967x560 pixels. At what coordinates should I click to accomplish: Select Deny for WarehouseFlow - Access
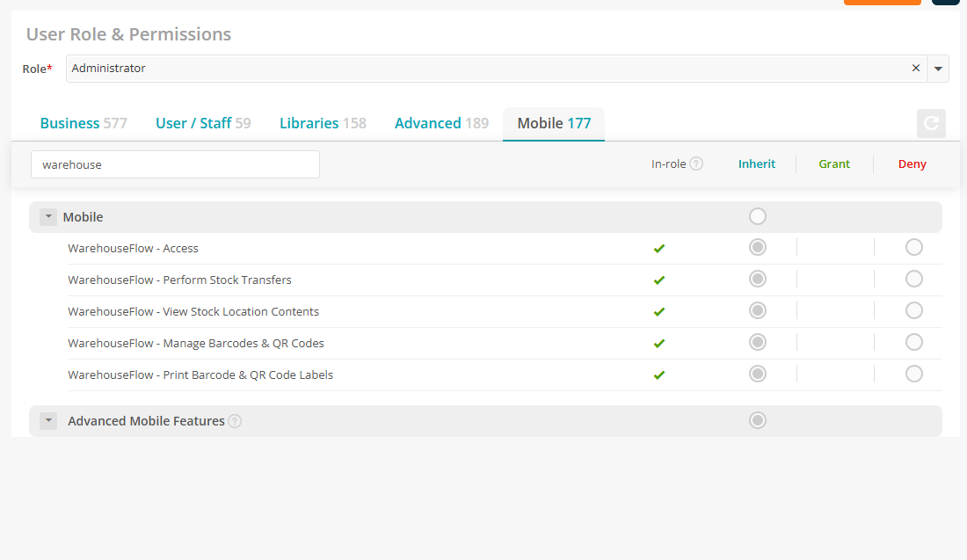pyautogui.click(x=914, y=247)
